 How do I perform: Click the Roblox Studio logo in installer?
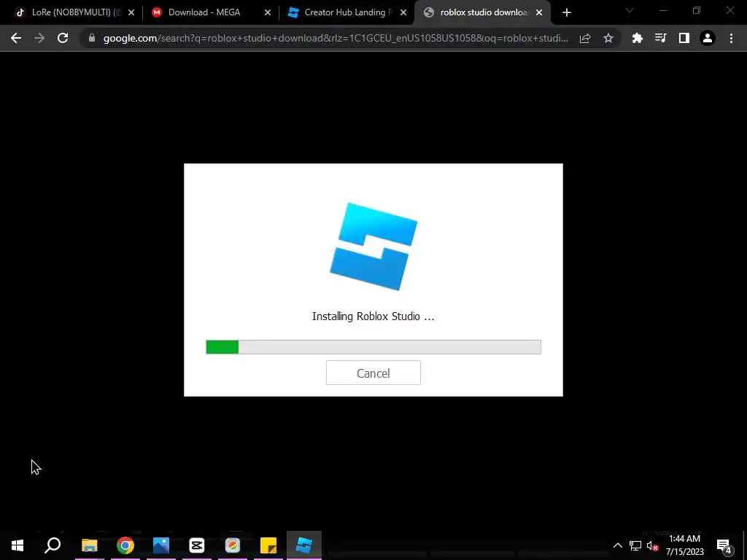[373, 246]
